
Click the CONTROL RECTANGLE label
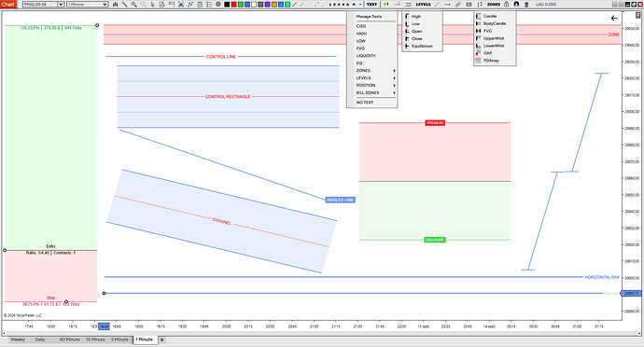point(228,96)
